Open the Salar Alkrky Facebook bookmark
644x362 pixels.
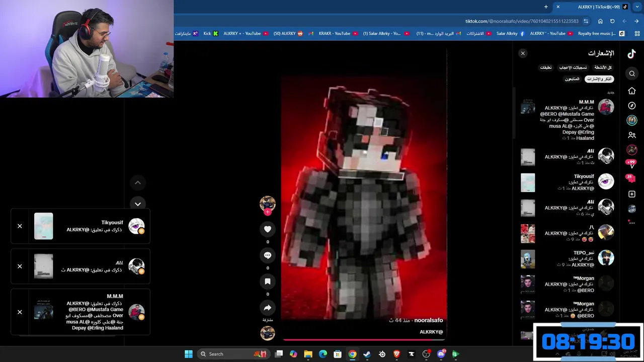click(x=511, y=34)
